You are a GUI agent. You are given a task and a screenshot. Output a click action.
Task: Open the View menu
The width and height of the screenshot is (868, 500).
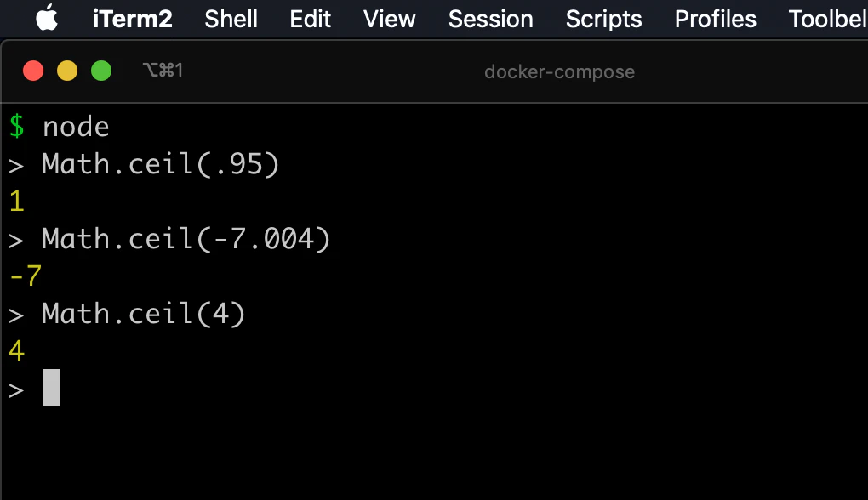(389, 20)
